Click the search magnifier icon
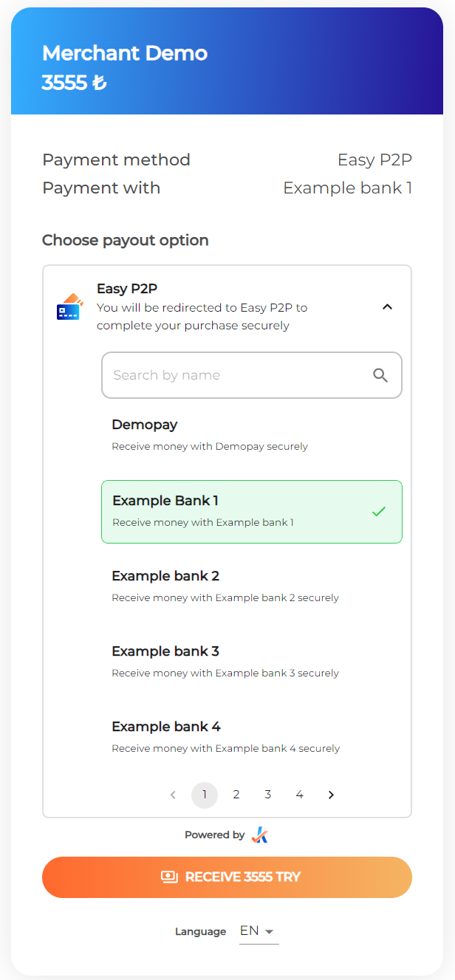 (x=380, y=375)
